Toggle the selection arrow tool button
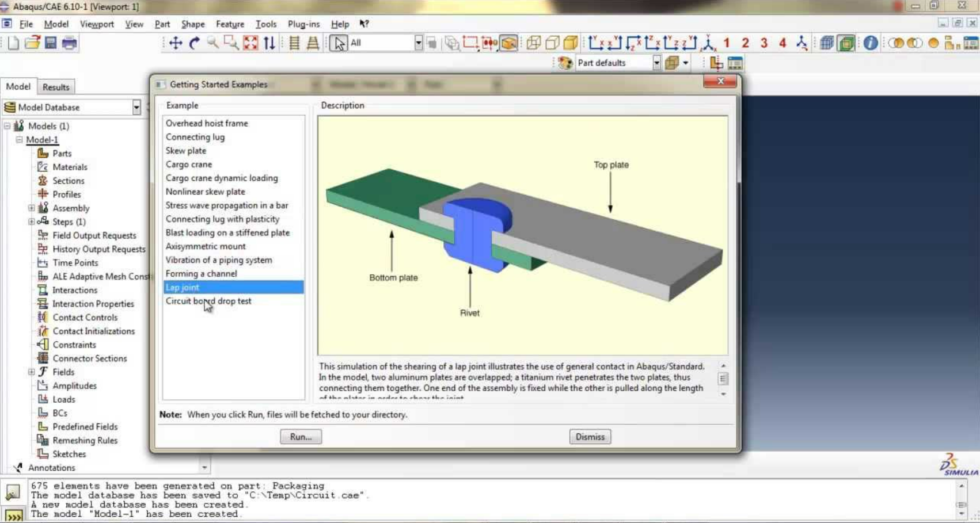This screenshot has height=523, width=980. pos(339,43)
